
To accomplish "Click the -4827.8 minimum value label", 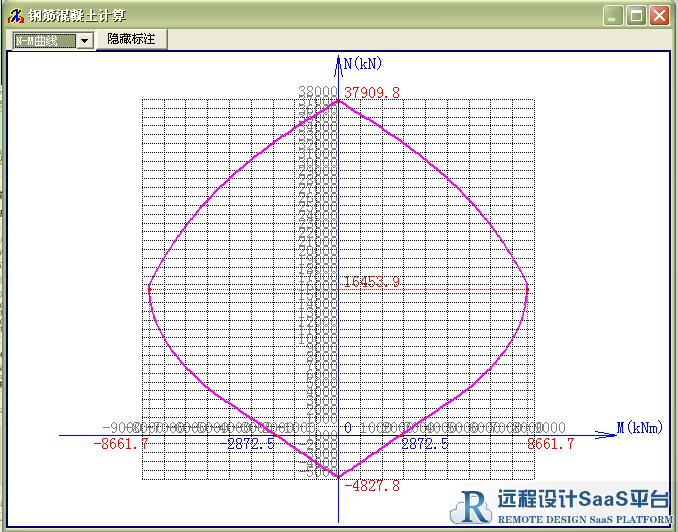I will tap(372, 486).
